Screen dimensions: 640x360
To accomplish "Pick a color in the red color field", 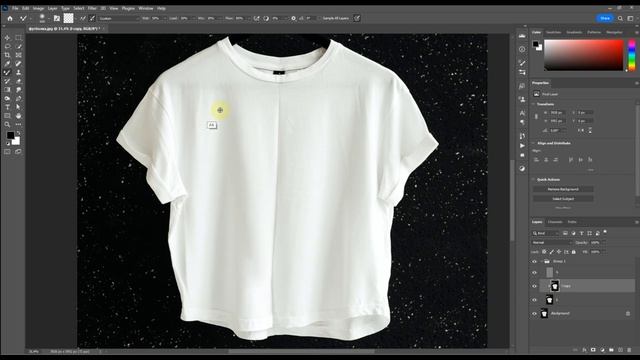I will pos(584,55).
